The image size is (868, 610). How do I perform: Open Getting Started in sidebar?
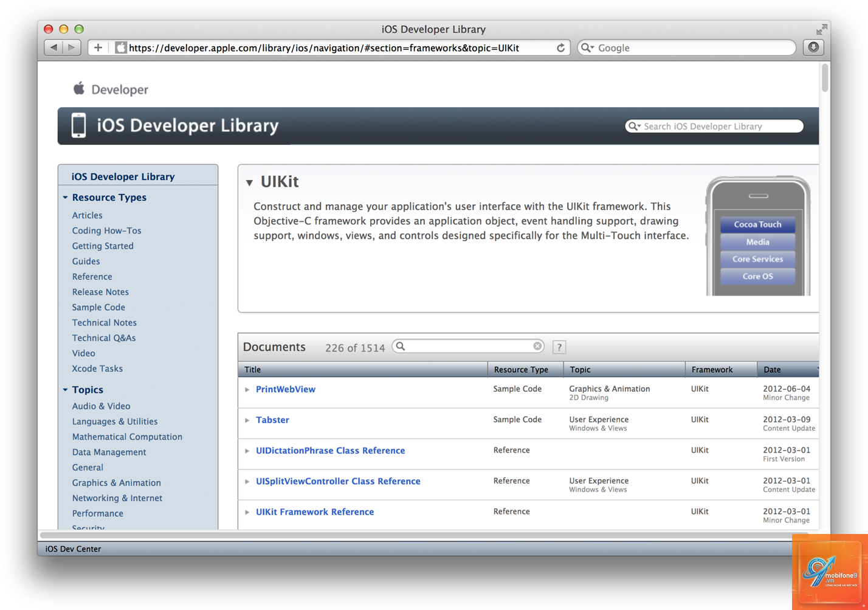click(x=103, y=246)
